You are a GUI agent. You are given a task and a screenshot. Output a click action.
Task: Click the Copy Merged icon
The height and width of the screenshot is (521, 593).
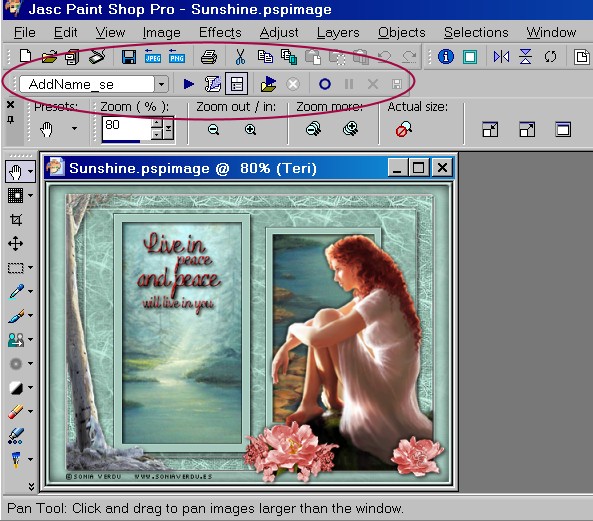click(x=289, y=57)
